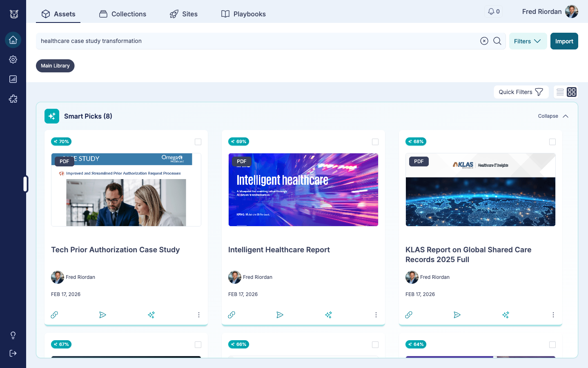
Task: Open the copy link icon on Tech Prior Authorization Case Study
Action: (54, 315)
